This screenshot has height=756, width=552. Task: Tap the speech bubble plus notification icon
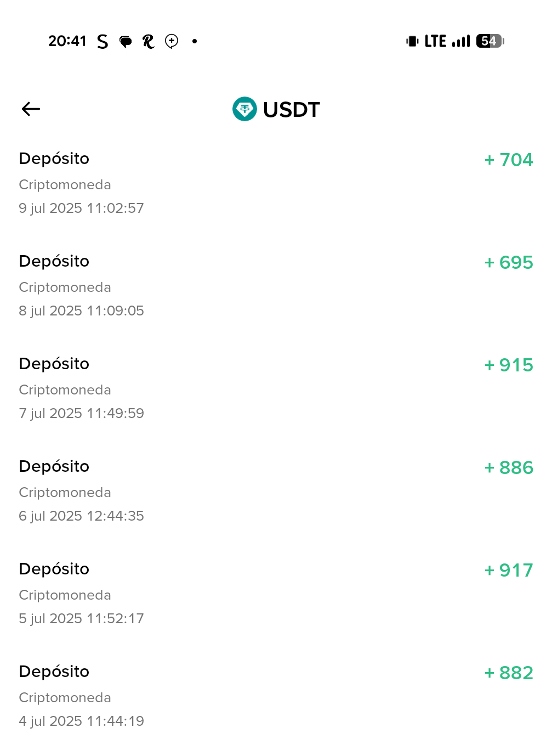[x=172, y=42]
